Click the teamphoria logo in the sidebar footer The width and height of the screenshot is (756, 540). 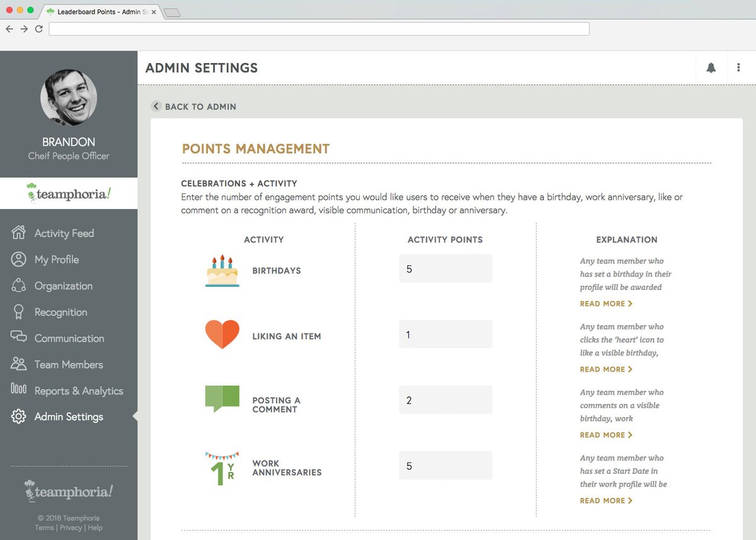[x=69, y=491]
